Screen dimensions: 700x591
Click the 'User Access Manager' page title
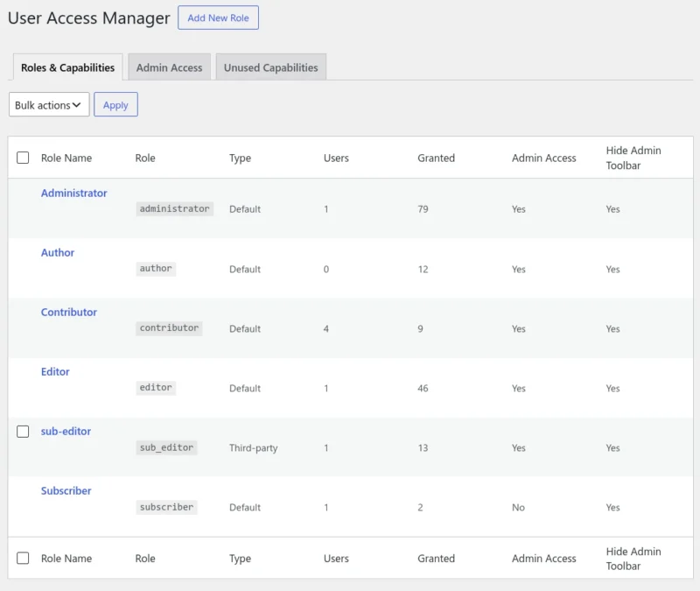pyautogui.click(x=89, y=18)
